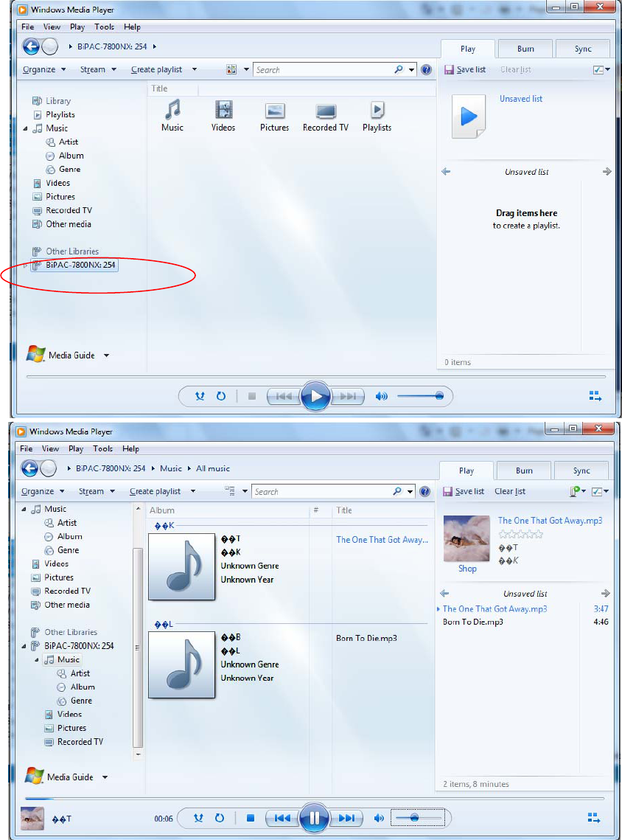Collapse BiPAC-7800NX: 254 tree in bottom window
The height and width of the screenshot is (840, 622).
pos(24,646)
